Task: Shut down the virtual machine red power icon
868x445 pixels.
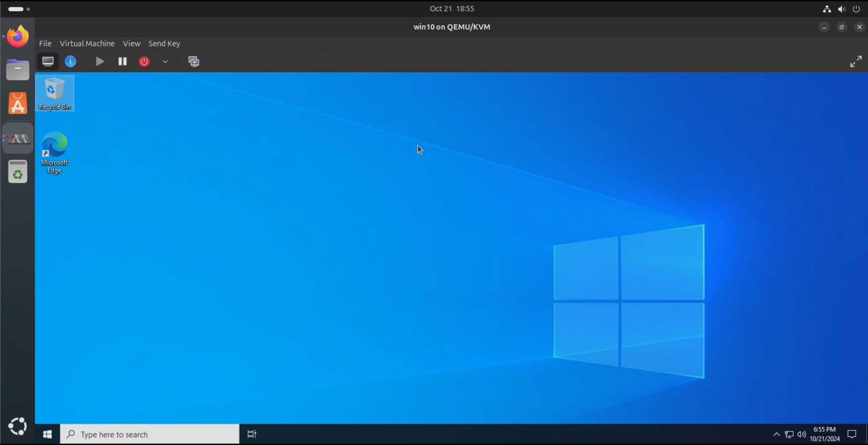Action: [x=144, y=62]
